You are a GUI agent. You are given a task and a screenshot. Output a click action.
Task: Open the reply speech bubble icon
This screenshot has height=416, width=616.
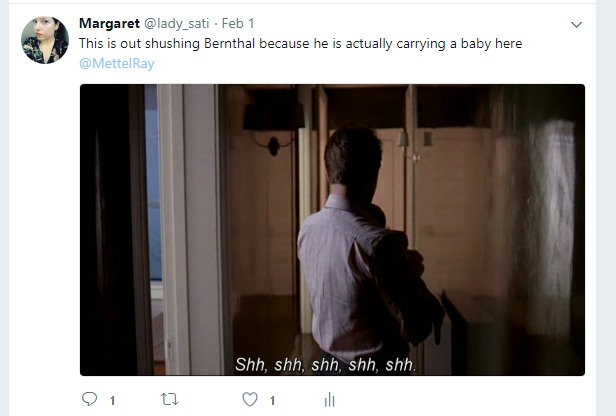coord(89,399)
